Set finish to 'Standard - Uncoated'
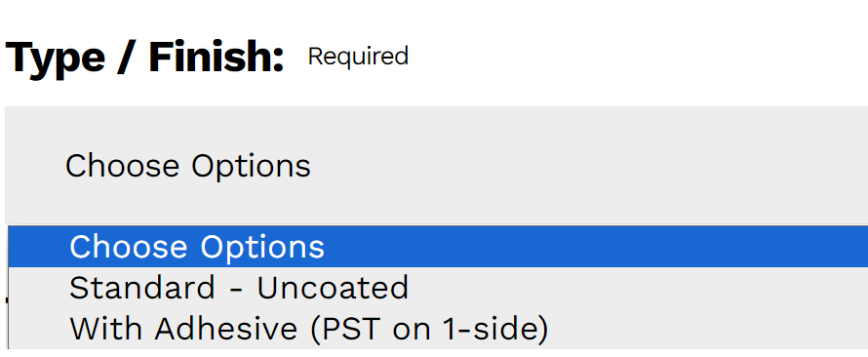This screenshot has width=868, height=357. (x=439, y=288)
